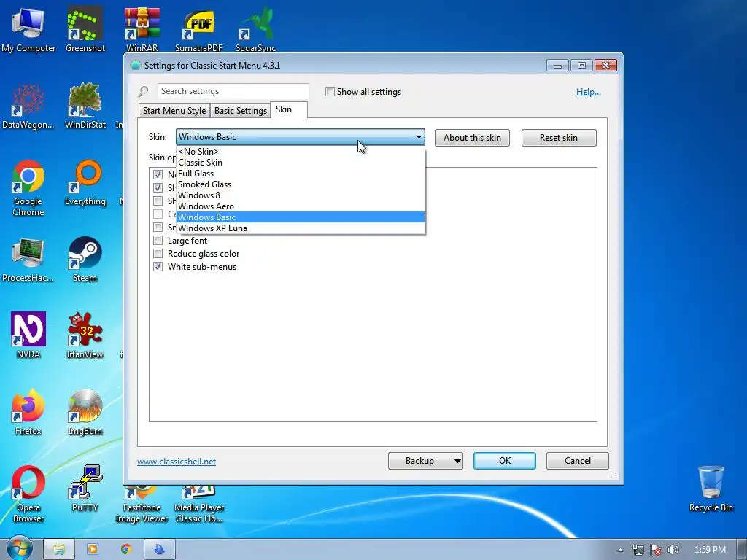Open Opera Browser desktop shortcut
The width and height of the screenshot is (747, 560).
coord(28,494)
